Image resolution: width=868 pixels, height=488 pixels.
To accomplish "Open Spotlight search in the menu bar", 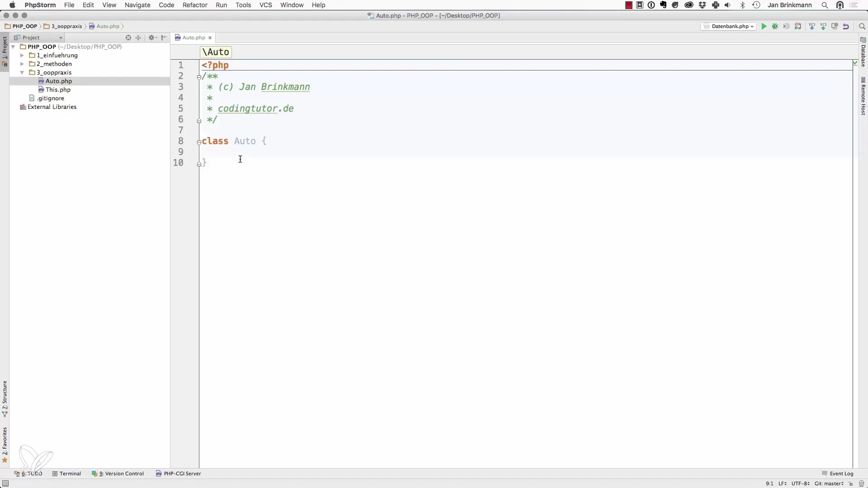I will tap(825, 5).
